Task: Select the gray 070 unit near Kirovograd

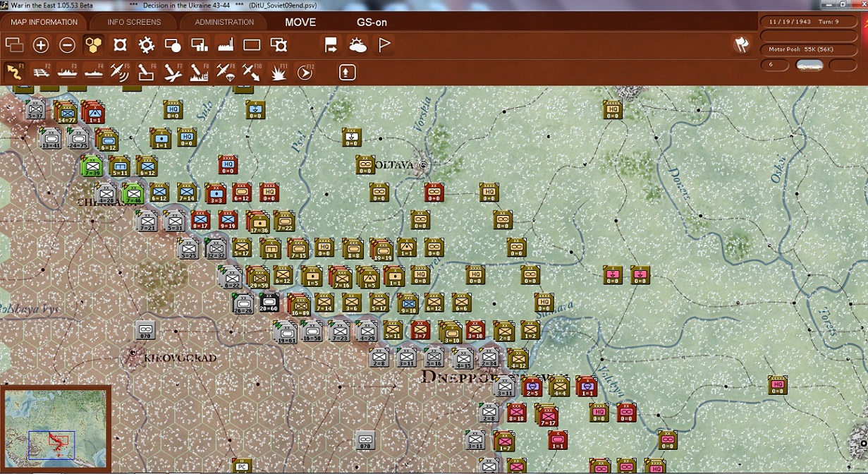Action: coord(145,331)
